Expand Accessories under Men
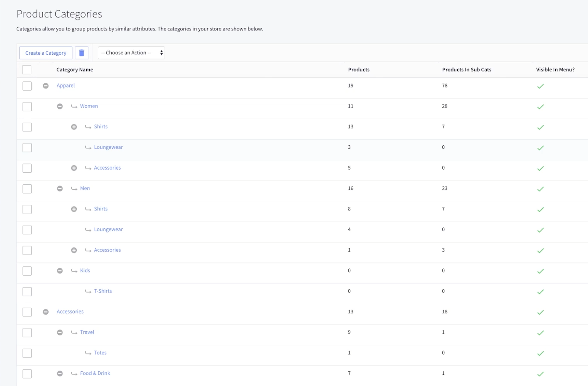 point(74,250)
